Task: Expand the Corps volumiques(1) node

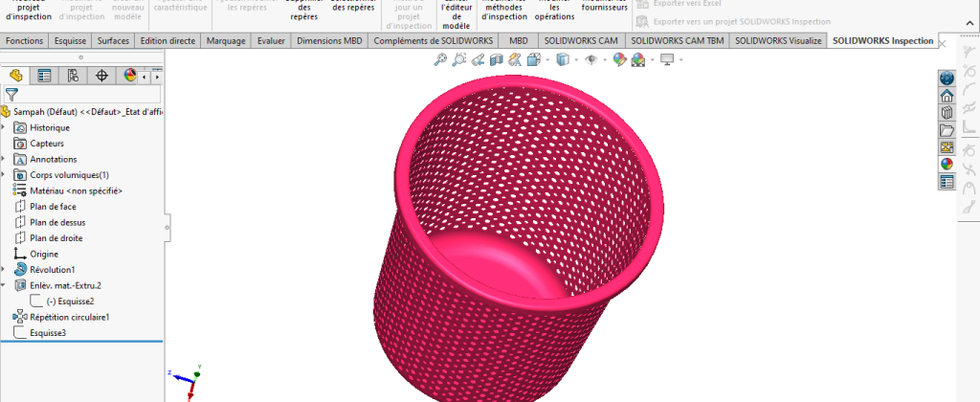Action: click(4, 175)
